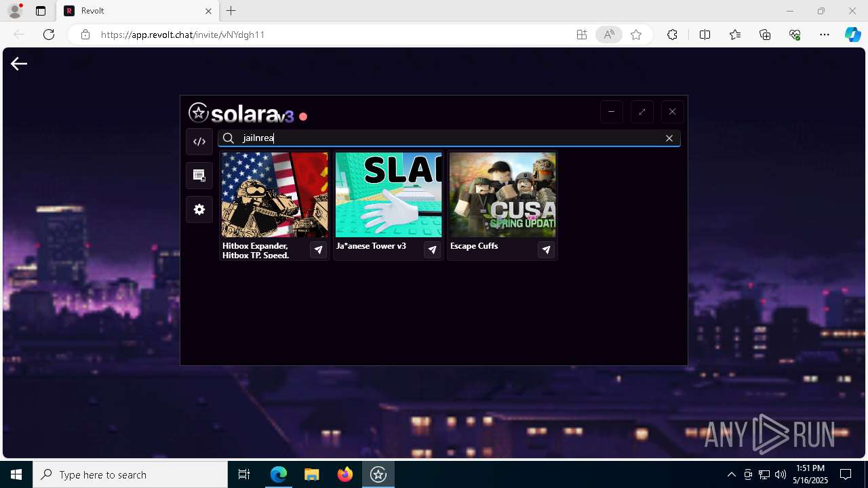Select the Ja*anese Tower v3 thumbnail
The image size is (868, 488).
[x=389, y=195]
